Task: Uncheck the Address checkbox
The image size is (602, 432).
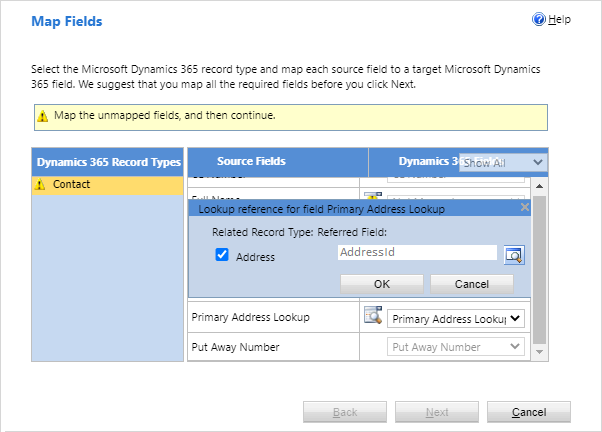Action: click(x=222, y=256)
